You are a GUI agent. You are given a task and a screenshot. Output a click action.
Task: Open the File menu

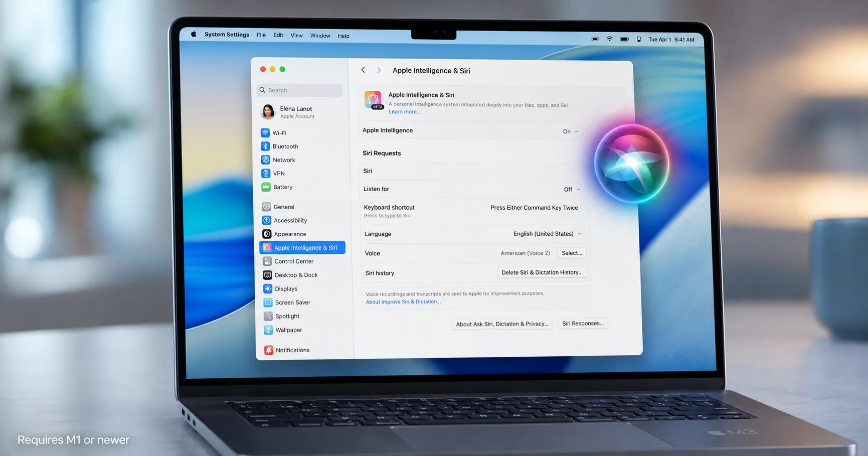pyautogui.click(x=261, y=35)
